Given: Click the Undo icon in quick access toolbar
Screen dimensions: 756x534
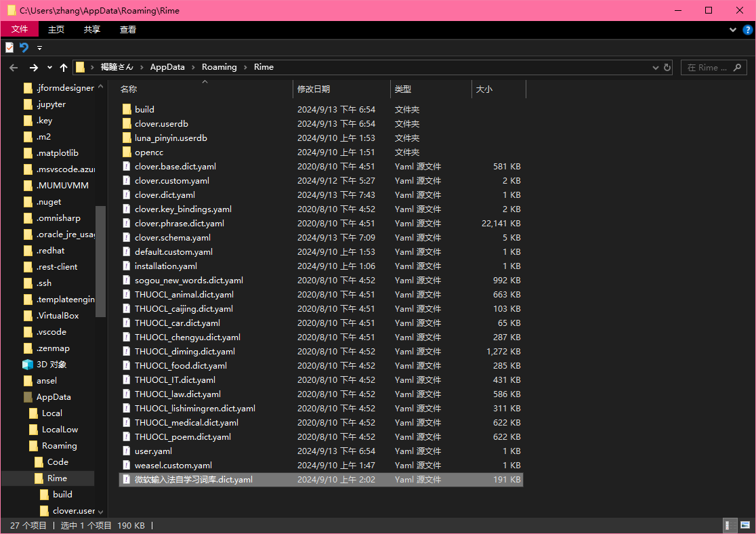Looking at the screenshot, I should coord(24,47).
